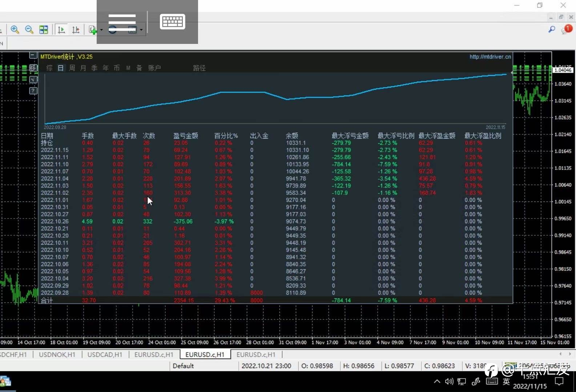Viewport: 576px width, 392px height.
Task: Open the 账户 account tab
Action: [x=154, y=68]
